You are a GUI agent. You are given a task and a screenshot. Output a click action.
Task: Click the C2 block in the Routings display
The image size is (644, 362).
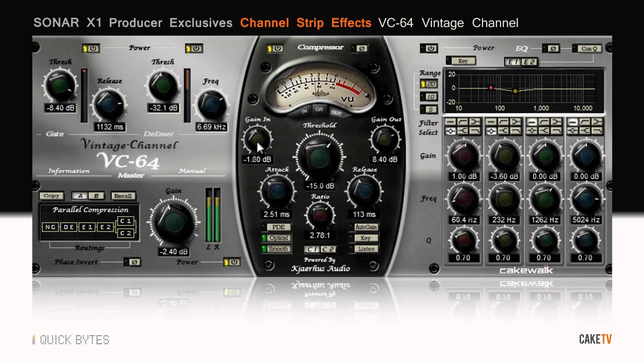pyautogui.click(x=125, y=233)
